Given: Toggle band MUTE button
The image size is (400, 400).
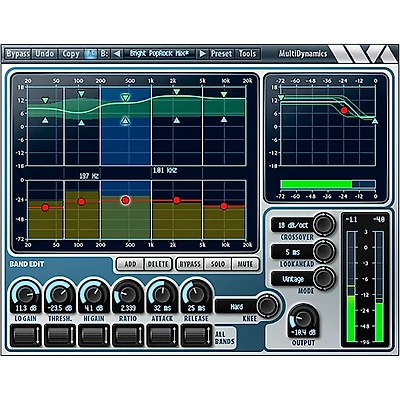Looking at the screenshot, I should (x=245, y=264).
